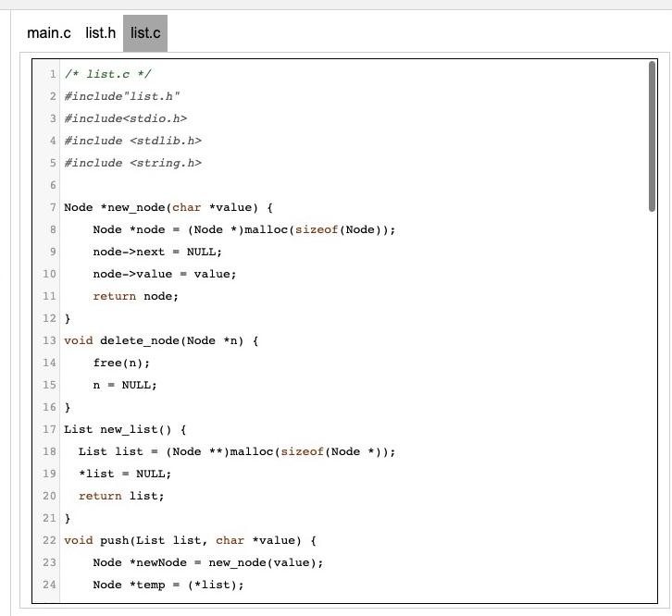Click the malloc(sizeof(Node)) line 8
This screenshot has height=616, width=672.
coord(243,230)
